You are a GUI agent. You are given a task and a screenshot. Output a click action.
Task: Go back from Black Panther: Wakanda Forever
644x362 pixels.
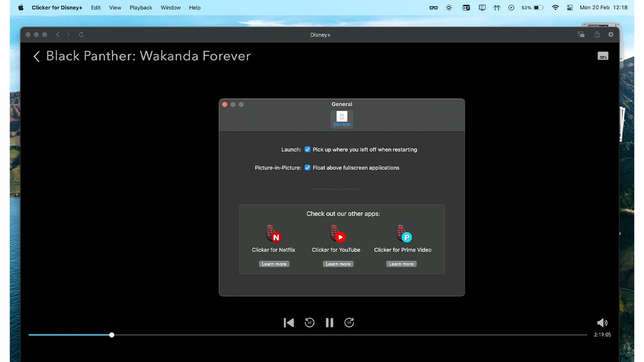(x=36, y=56)
